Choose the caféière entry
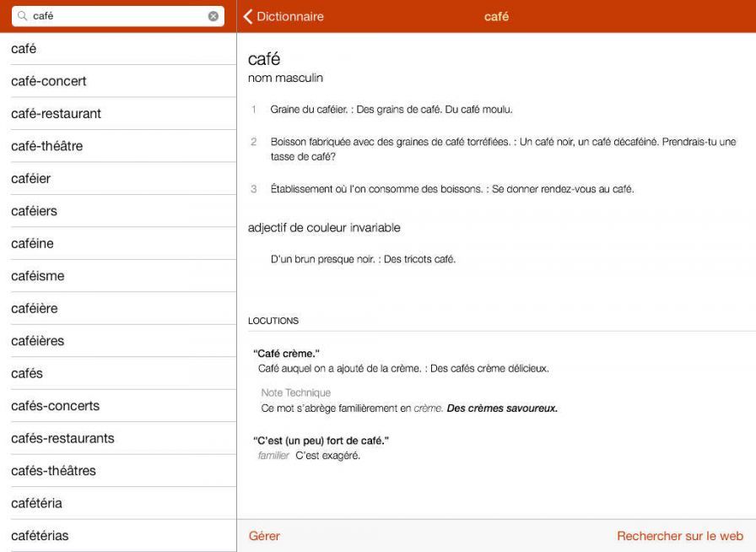Image resolution: width=756 pixels, height=552 pixels. click(35, 309)
